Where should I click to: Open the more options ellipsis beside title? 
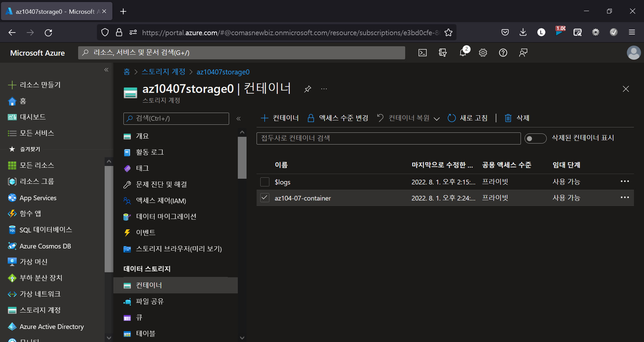pyautogui.click(x=324, y=89)
